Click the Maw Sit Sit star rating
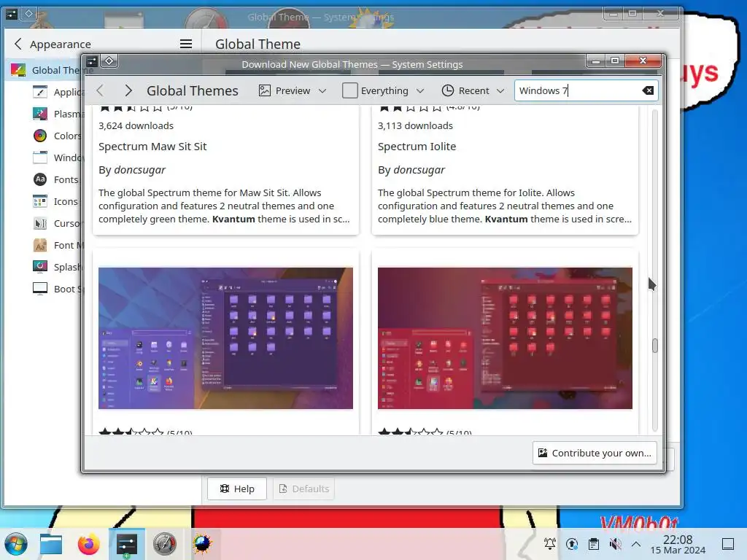The height and width of the screenshot is (560, 747). 131,109
